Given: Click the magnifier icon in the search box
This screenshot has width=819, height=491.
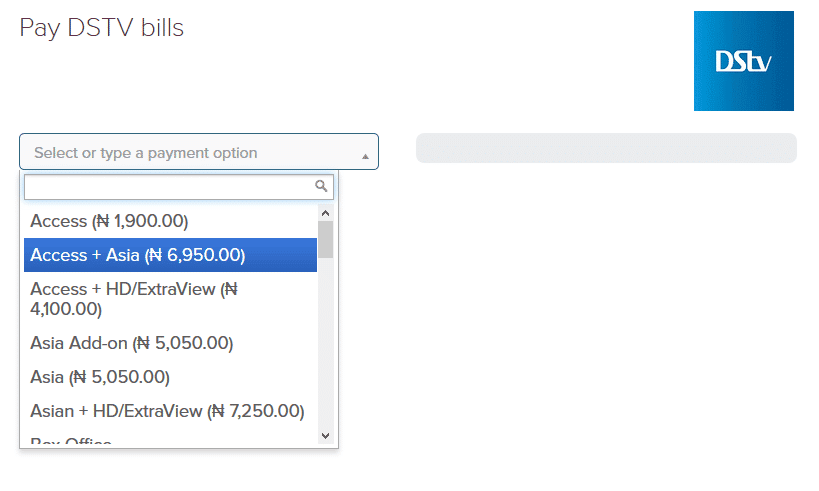Looking at the screenshot, I should coord(321,186).
